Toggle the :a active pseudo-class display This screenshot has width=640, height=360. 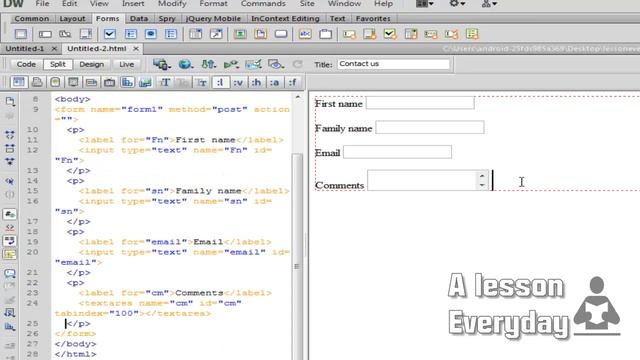275,82
